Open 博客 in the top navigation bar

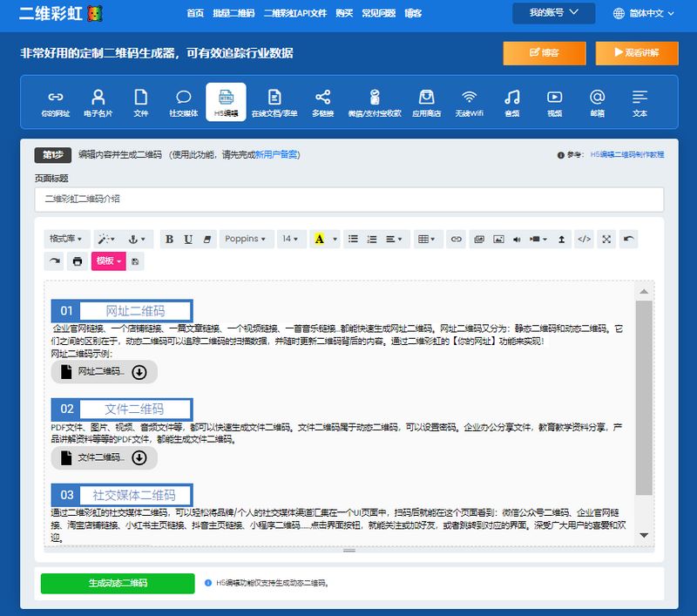click(x=413, y=13)
